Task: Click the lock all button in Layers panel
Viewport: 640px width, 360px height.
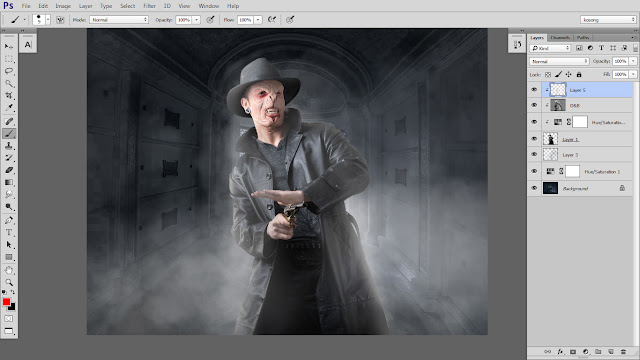Action: [579, 75]
